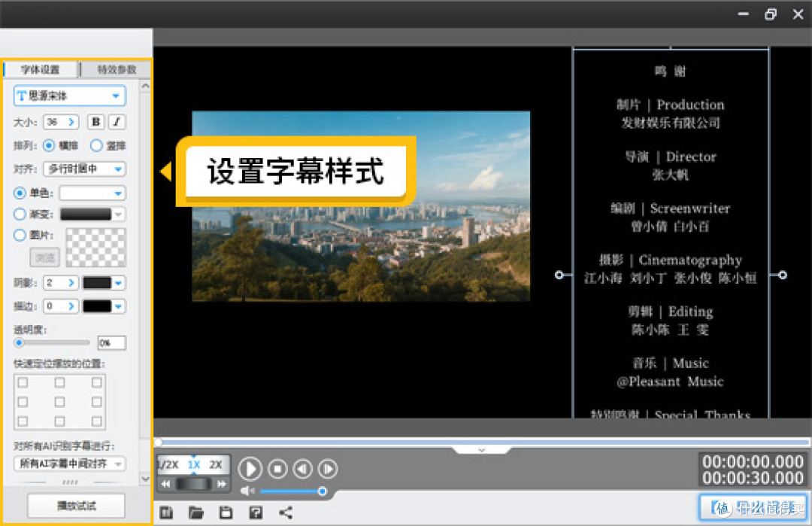
Task: Mute the speaker volume icon
Action: pyautogui.click(x=247, y=491)
